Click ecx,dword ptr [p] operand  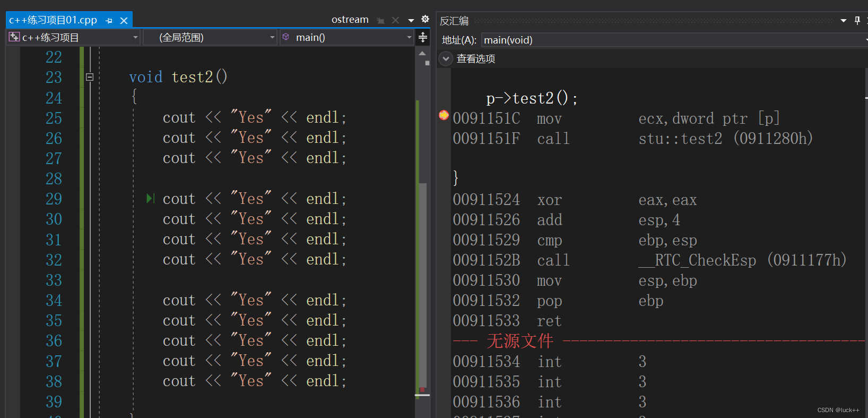click(709, 118)
